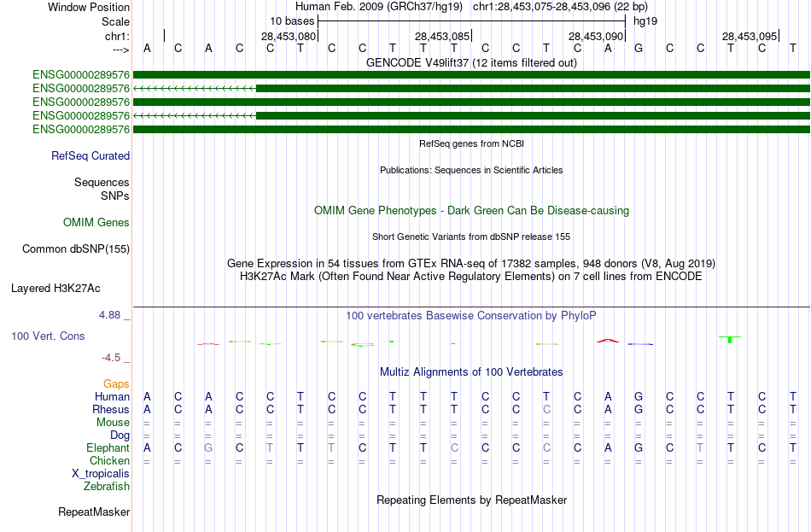Click the Sequences track label
This screenshot has width=811, height=532.
tap(102, 182)
